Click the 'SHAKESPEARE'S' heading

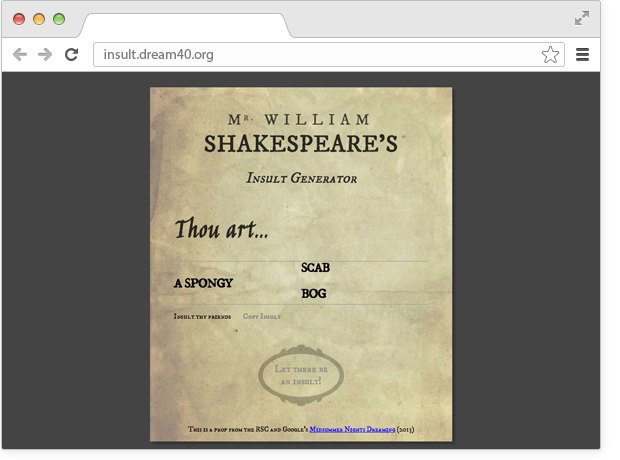301,144
